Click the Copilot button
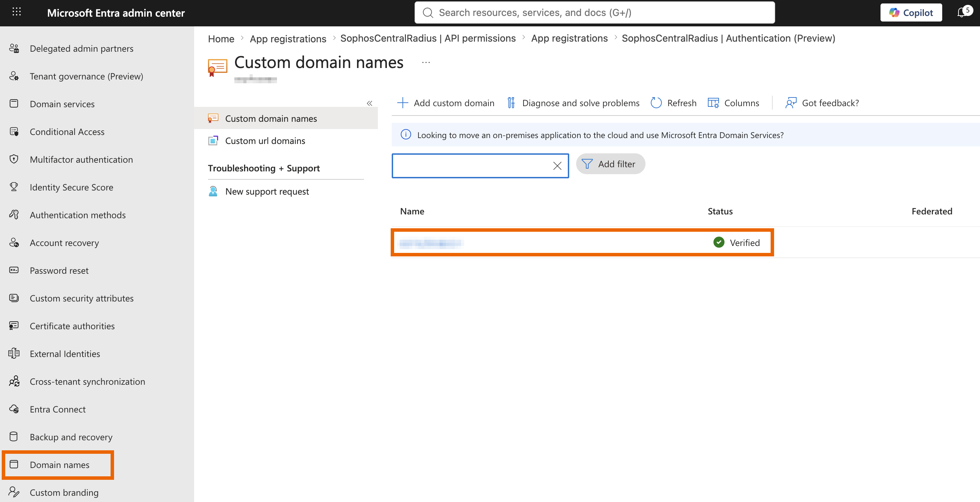 pos(911,12)
